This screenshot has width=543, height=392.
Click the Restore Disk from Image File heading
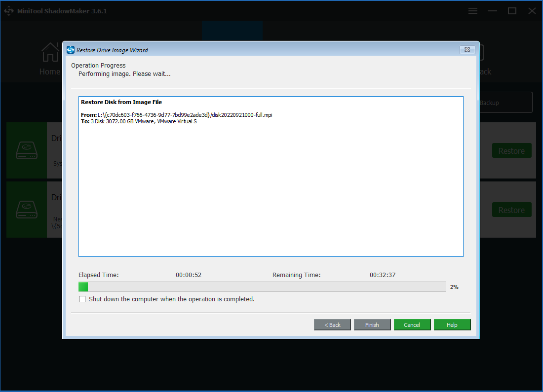click(121, 102)
